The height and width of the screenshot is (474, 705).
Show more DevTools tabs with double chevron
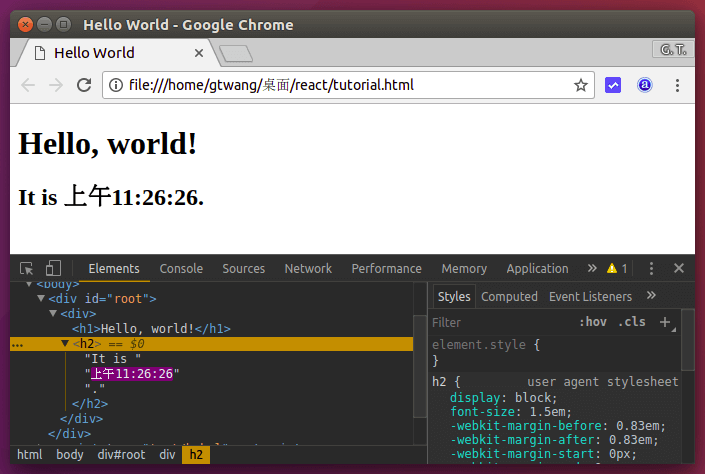[591, 268]
